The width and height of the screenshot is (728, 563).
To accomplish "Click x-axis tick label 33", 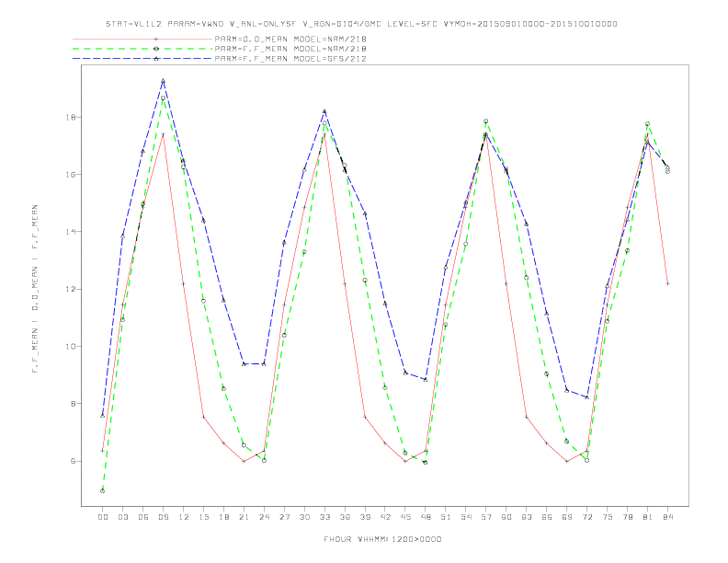I will [x=324, y=517].
